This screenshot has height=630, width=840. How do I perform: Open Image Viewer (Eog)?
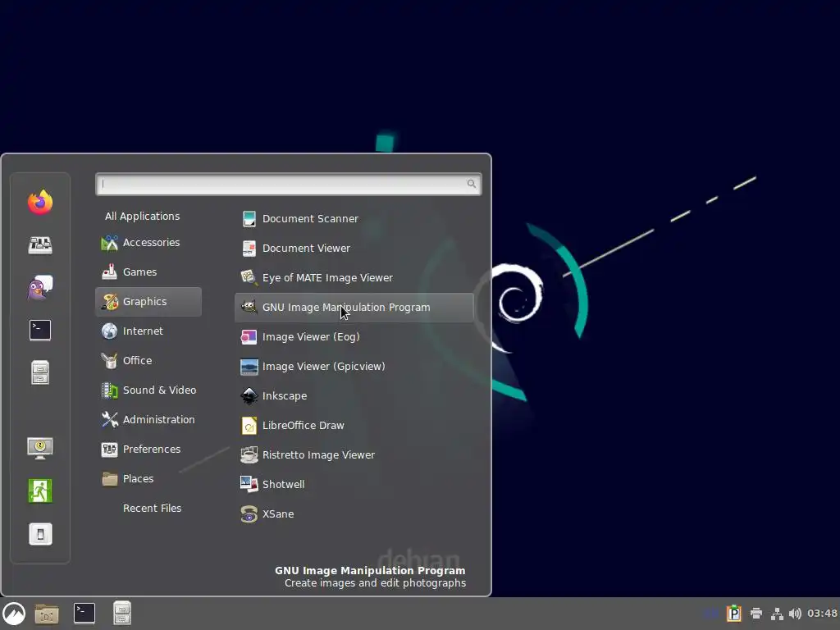point(354,337)
